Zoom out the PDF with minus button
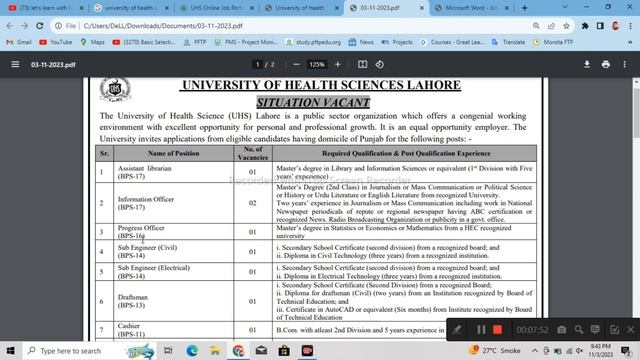Screen dimensions: 640x360 click(x=296, y=64)
